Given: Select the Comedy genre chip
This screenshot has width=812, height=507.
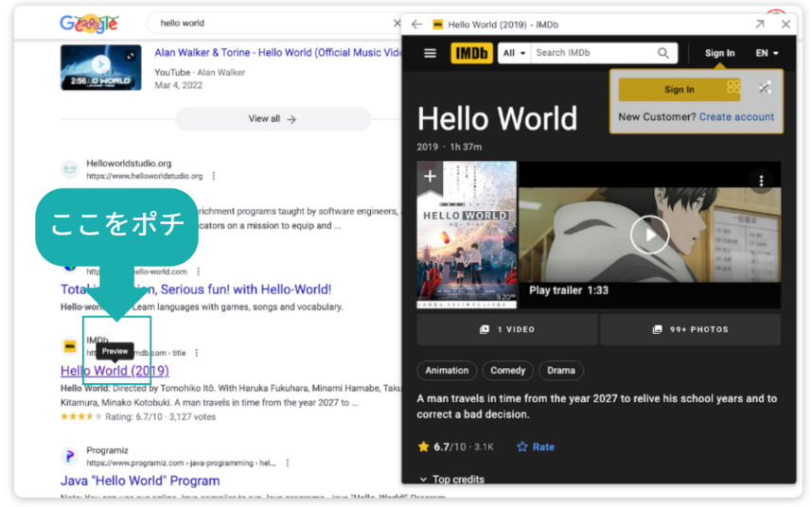Looking at the screenshot, I should [x=507, y=371].
